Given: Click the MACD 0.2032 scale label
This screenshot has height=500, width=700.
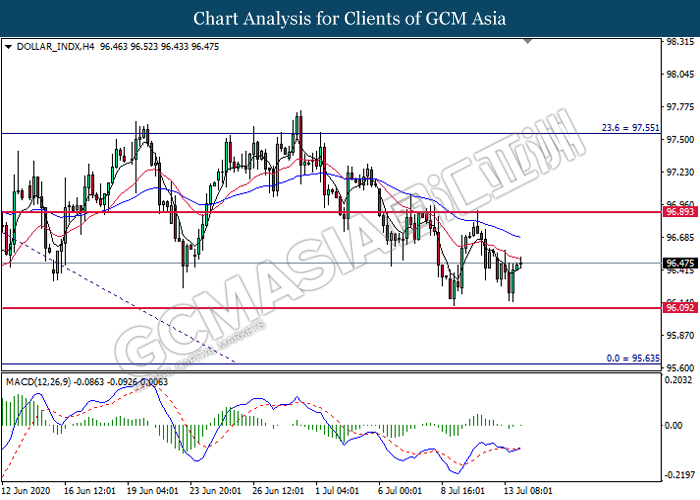Looking at the screenshot, I should pyautogui.click(x=679, y=380).
